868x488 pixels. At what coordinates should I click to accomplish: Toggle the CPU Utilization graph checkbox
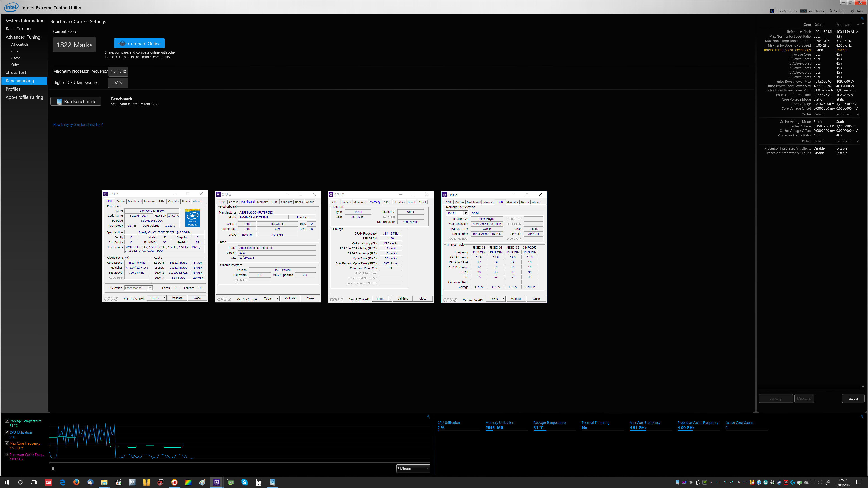point(7,432)
